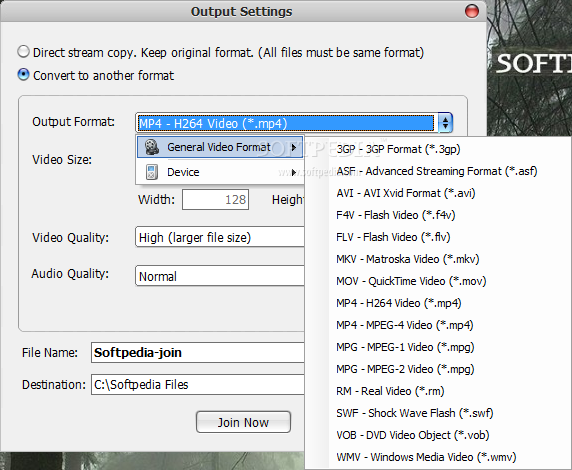Open General Video Format menu entry

pos(220,147)
